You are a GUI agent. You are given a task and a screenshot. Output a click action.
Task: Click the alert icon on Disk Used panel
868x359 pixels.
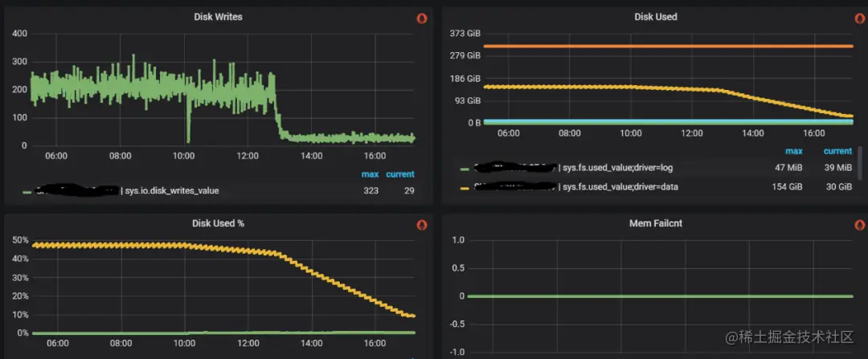click(x=860, y=18)
